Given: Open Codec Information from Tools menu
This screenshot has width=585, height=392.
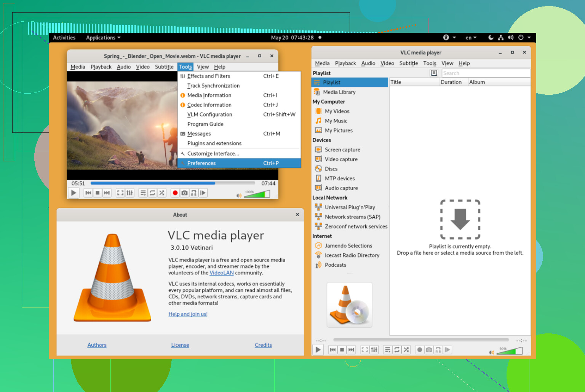Looking at the screenshot, I should (x=239, y=105).
